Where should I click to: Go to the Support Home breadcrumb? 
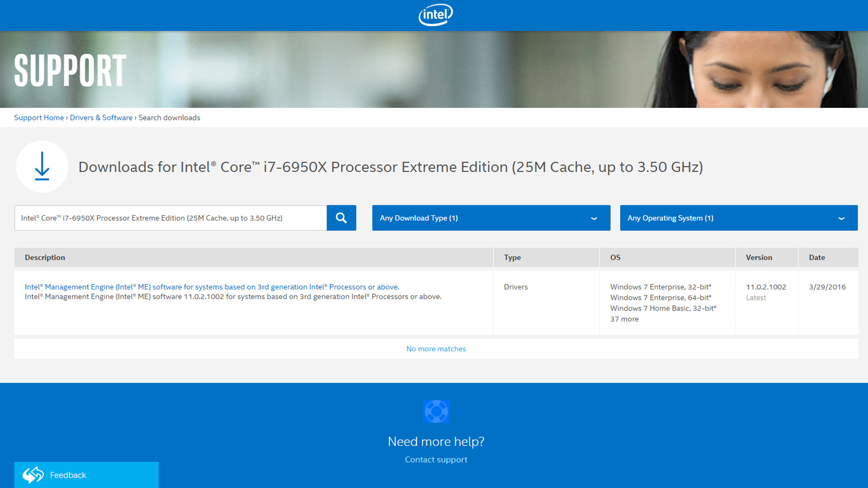click(39, 118)
